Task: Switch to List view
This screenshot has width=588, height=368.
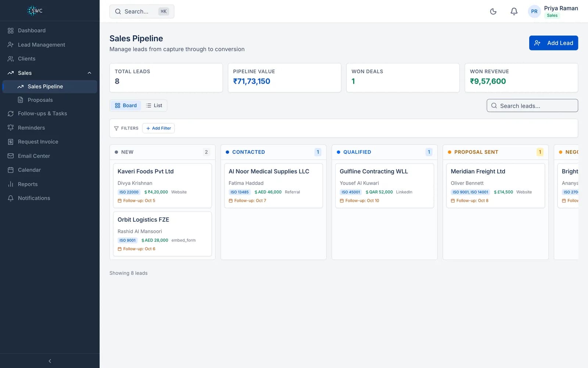Action: coord(154,105)
